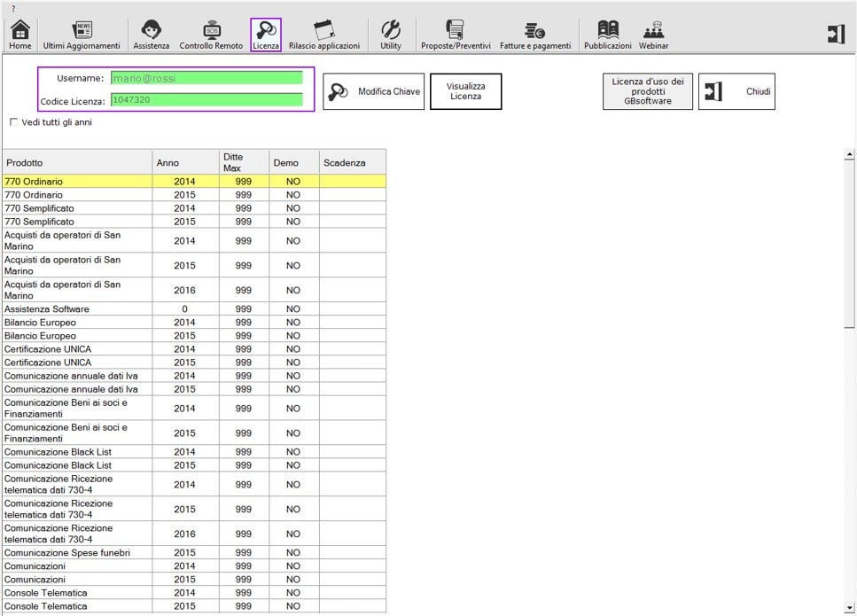Select Comunicazione Beni ai soci e Finanziamenti 2014

(x=194, y=409)
